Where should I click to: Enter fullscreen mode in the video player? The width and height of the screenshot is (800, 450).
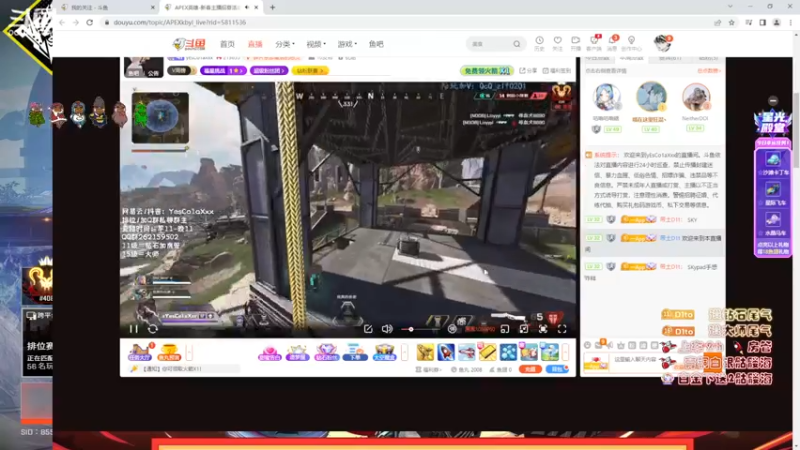click(562, 329)
